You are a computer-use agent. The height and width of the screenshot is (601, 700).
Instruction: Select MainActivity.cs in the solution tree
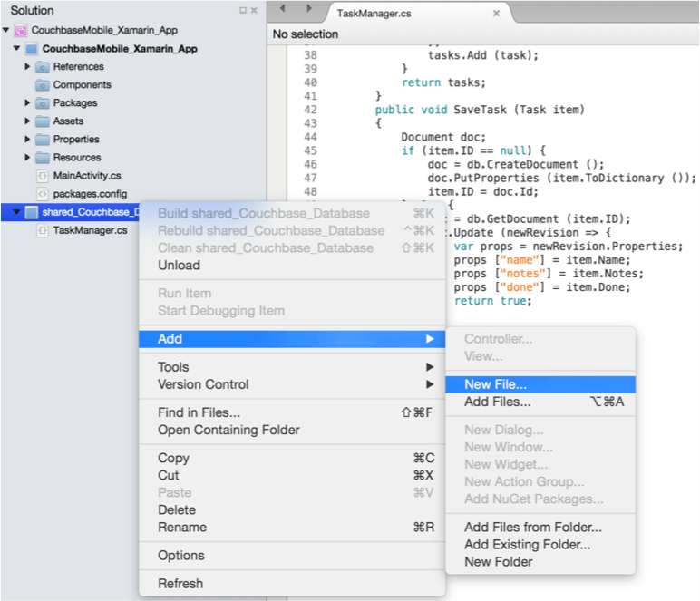click(87, 176)
